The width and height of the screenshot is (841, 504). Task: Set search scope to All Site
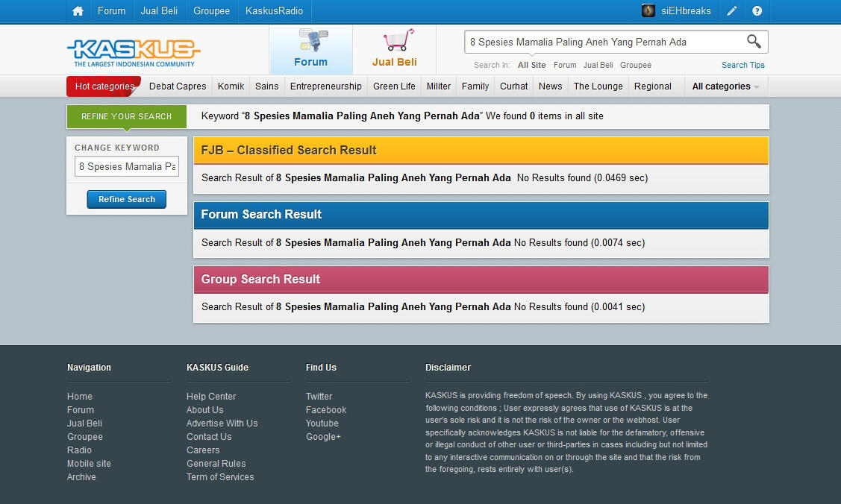[x=531, y=65]
